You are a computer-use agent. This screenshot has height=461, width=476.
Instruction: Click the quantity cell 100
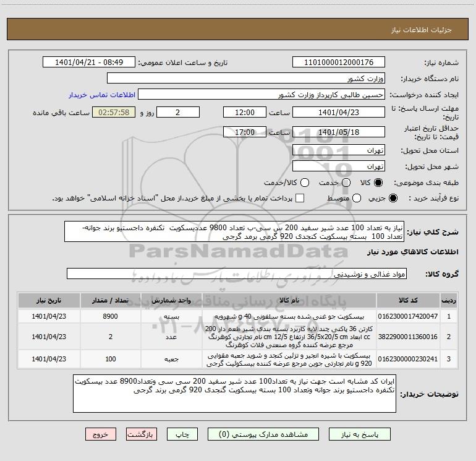coord(110,359)
